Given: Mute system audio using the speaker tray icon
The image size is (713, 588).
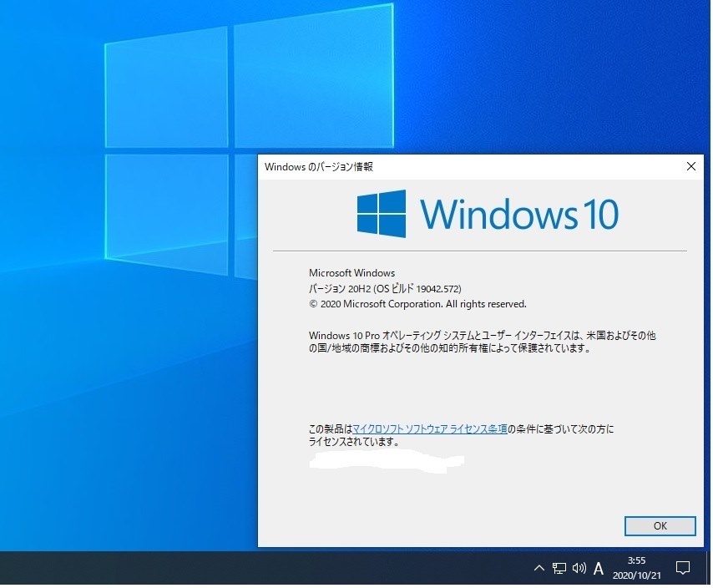Looking at the screenshot, I should 579,568.
